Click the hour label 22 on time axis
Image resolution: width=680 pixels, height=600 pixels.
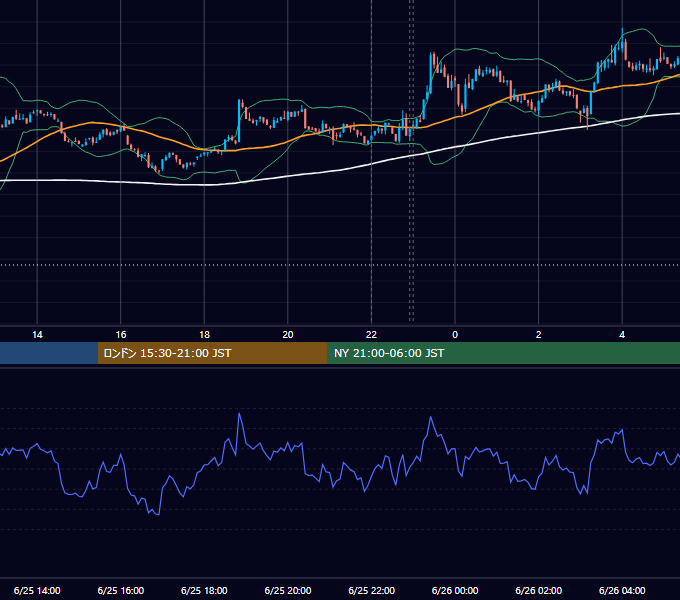click(x=371, y=335)
